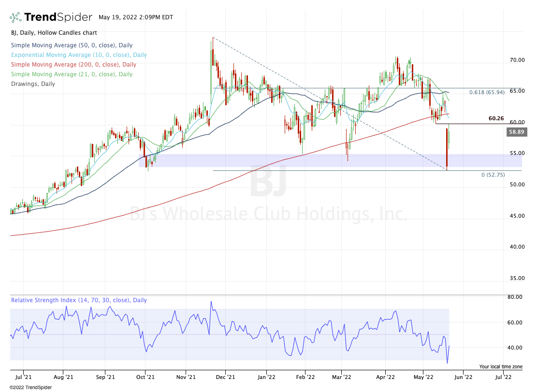Viewport: 537px width, 392px height.
Task: Click the Your local time zone note
Action: (x=501, y=367)
